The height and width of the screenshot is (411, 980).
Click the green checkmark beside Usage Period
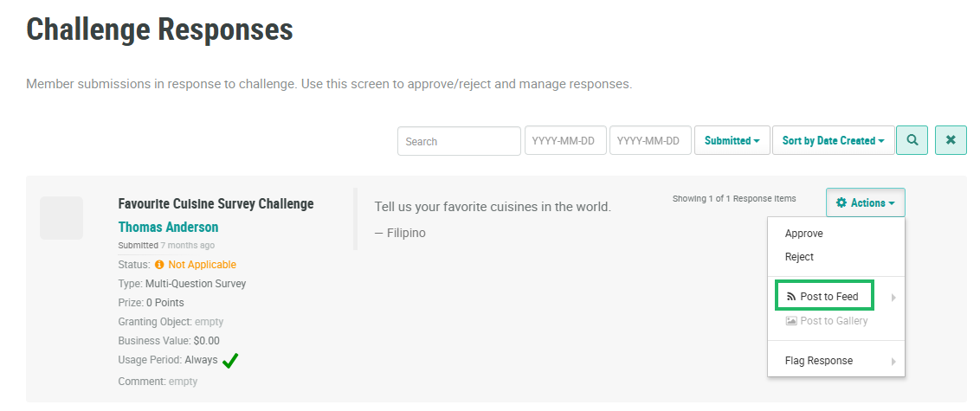[x=230, y=361]
